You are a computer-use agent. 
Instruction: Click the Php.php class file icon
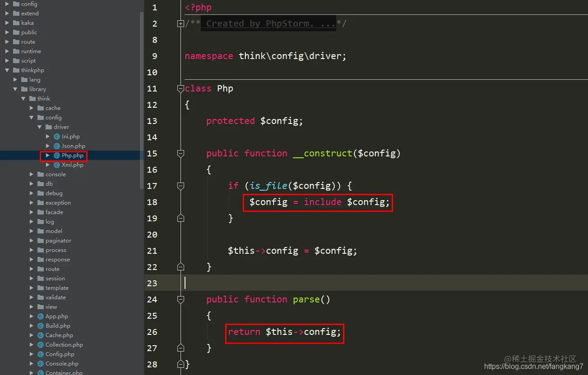click(x=56, y=155)
